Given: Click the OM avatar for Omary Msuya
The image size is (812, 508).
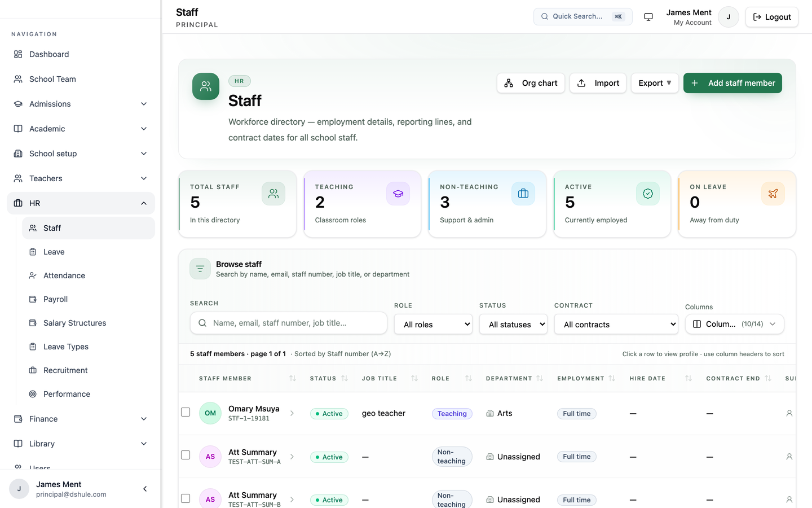Looking at the screenshot, I should coord(210,413).
